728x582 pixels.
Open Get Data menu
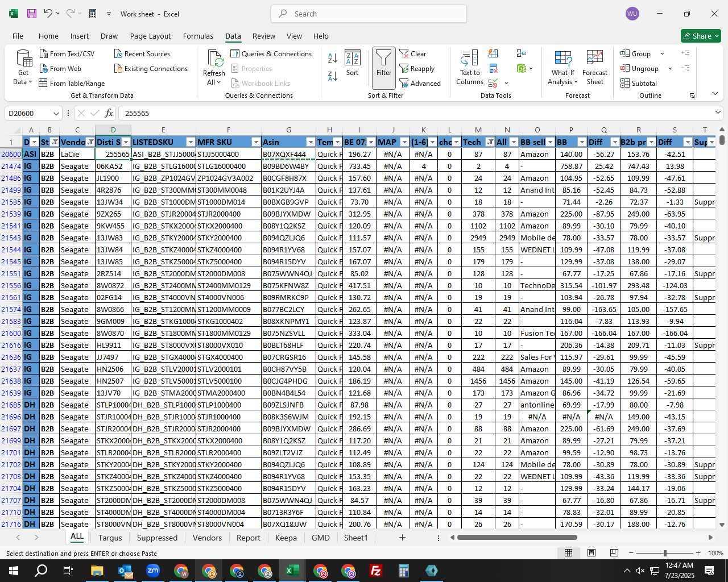click(23, 68)
